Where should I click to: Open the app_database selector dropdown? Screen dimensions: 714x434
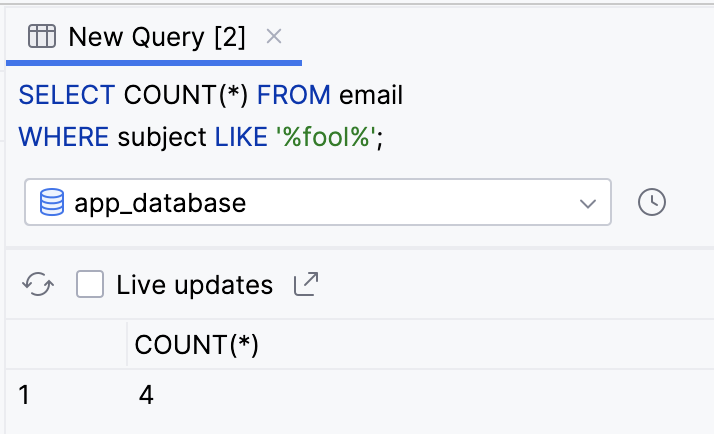click(316, 203)
